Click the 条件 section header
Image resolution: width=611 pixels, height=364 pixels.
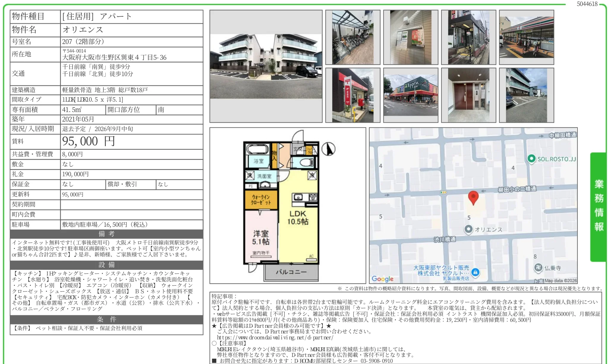click(x=106, y=319)
